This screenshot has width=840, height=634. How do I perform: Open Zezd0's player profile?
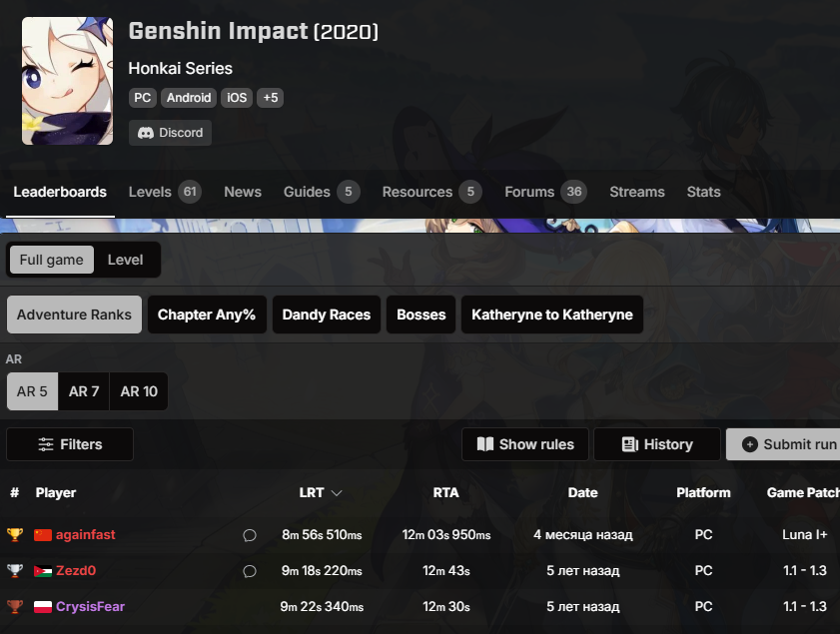pos(76,571)
